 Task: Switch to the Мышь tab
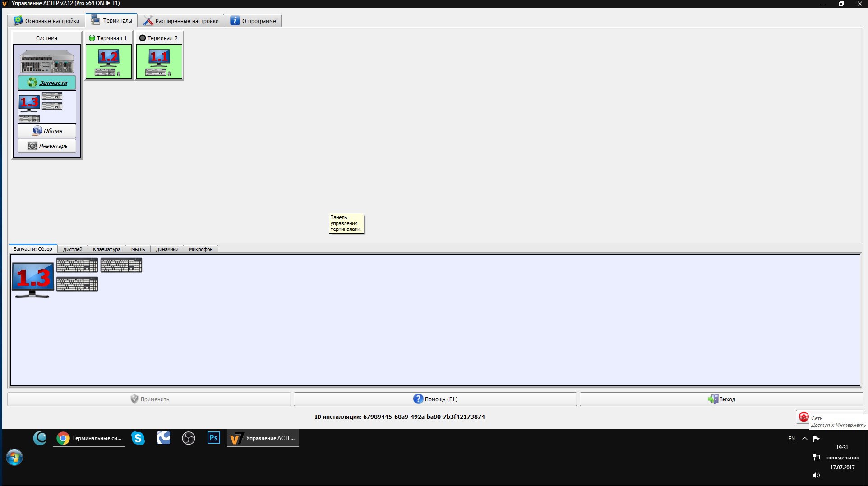[x=138, y=249]
